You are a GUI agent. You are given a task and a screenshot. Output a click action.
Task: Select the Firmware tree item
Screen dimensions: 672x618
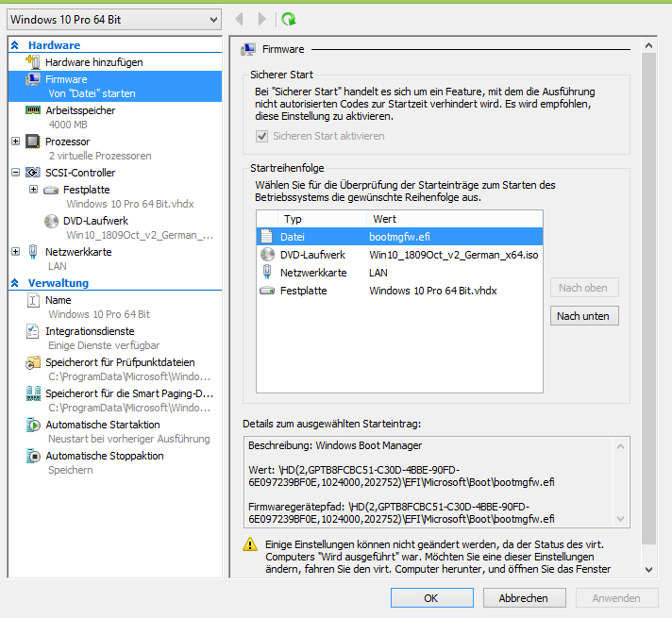(115, 86)
